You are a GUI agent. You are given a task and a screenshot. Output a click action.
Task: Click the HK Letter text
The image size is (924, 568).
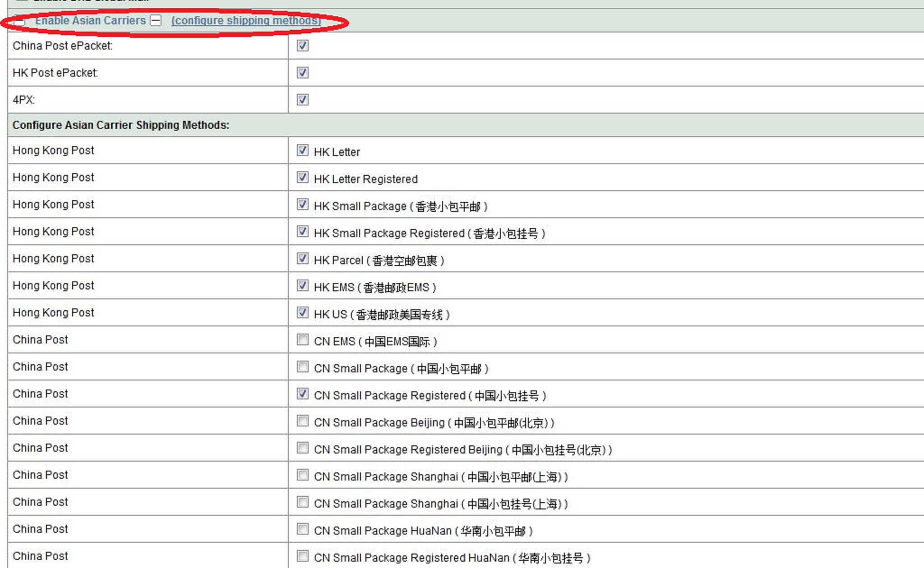337,152
